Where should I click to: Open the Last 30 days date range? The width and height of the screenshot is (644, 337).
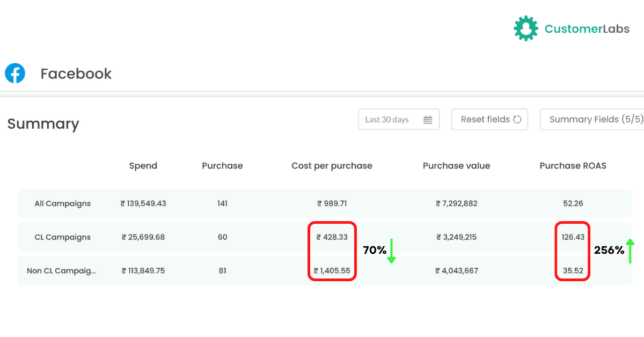click(399, 120)
